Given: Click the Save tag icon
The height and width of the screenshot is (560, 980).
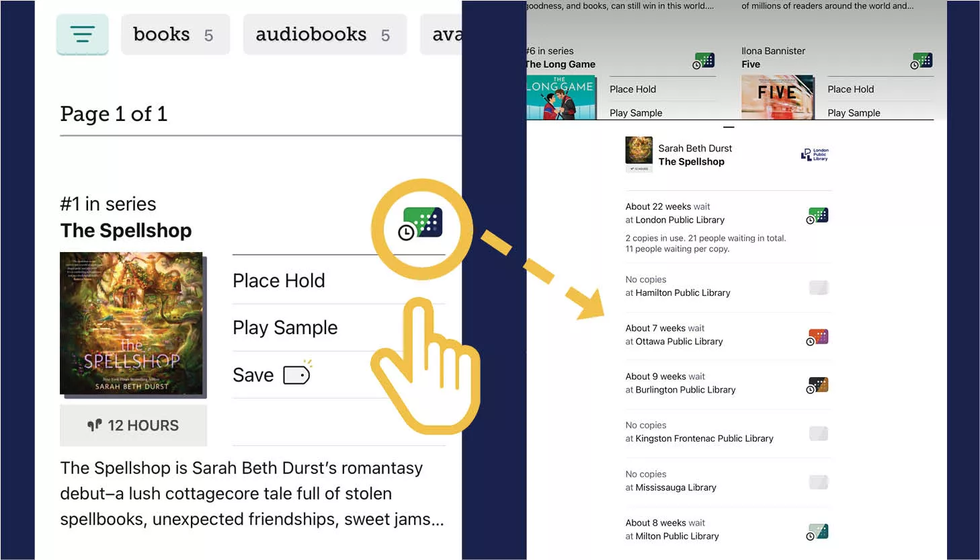Looking at the screenshot, I should (x=296, y=374).
